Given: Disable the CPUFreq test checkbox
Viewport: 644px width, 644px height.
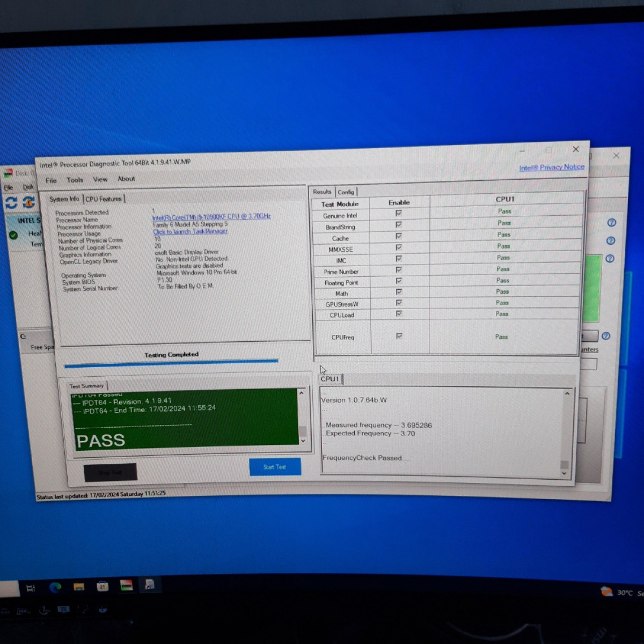Looking at the screenshot, I should pos(399,336).
